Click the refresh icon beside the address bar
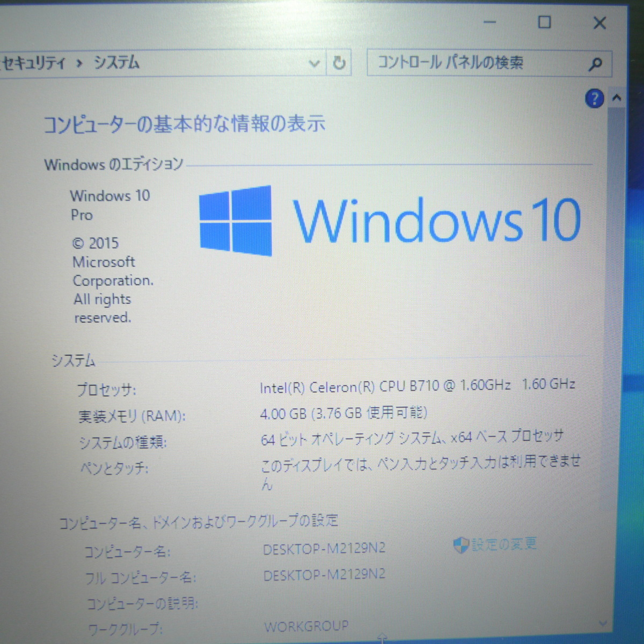644x644 pixels. tap(339, 63)
